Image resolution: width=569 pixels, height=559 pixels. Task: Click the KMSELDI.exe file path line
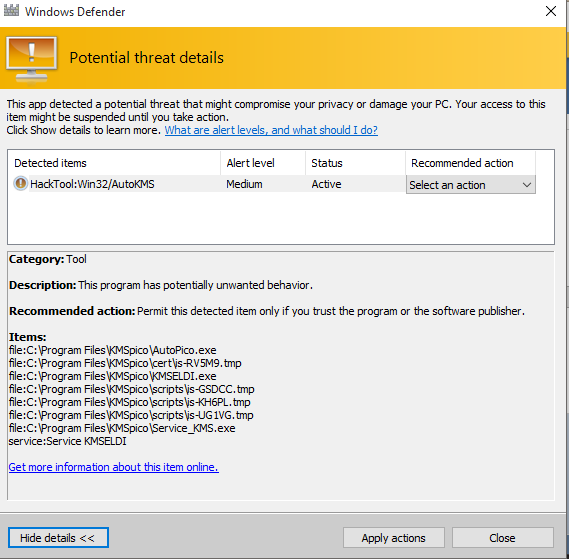click(112, 376)
